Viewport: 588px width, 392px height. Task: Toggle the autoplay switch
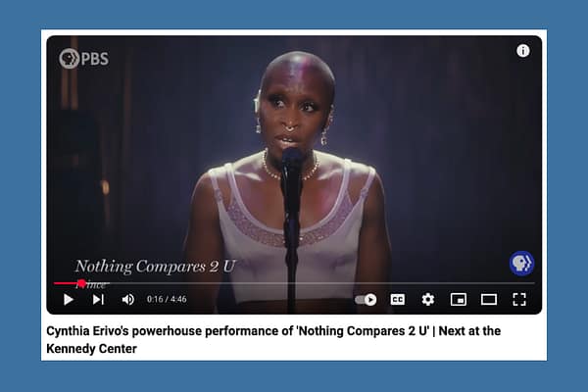[366, 299]
